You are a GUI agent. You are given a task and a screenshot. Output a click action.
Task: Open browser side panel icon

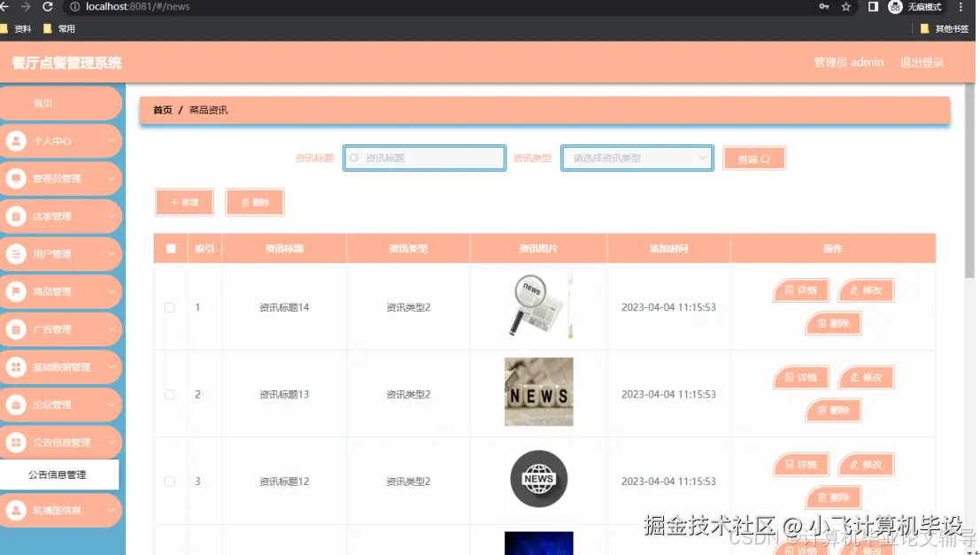[873, 6]
